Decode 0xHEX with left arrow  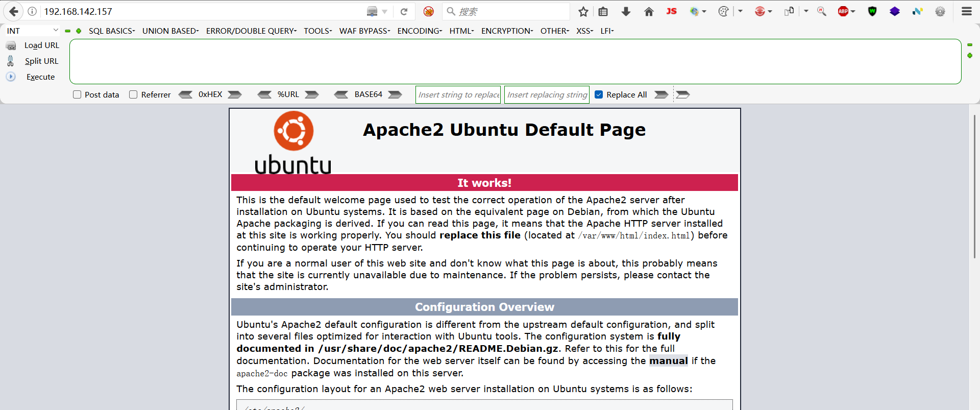coord(185,94)
